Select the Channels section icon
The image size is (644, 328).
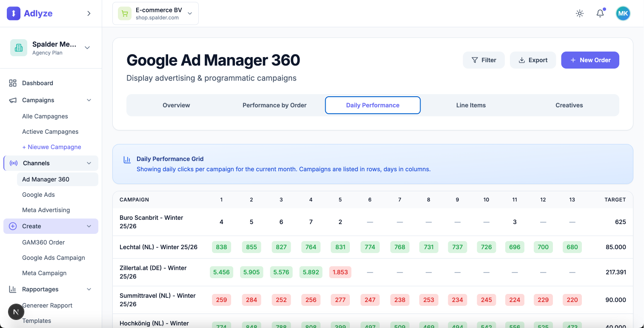click(x=13, y=163)
